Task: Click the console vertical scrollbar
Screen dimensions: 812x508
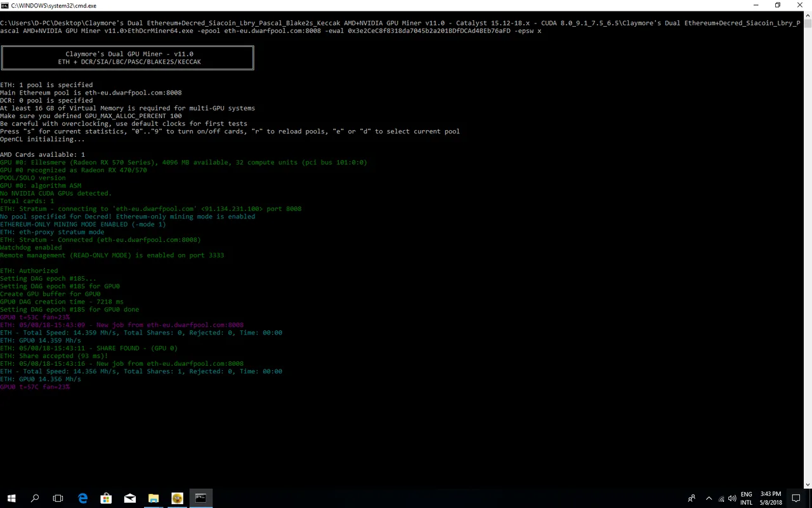Action: [808, 250]
